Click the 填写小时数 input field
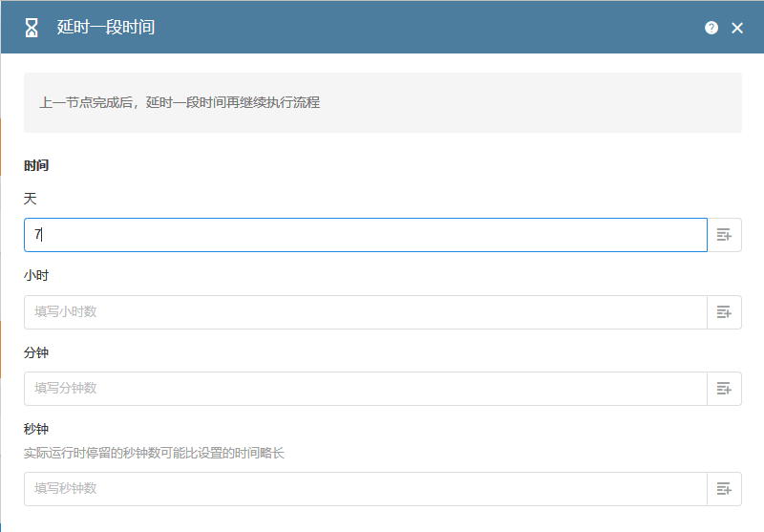 pos(365,312)
